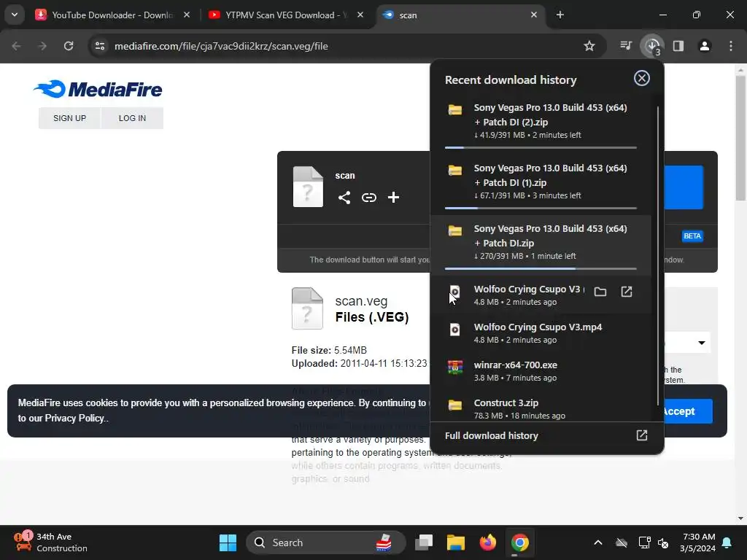This screenshot has height=560, width=747.
Task: Open the media control toolbar icon
Action: (x=626, y=46)
